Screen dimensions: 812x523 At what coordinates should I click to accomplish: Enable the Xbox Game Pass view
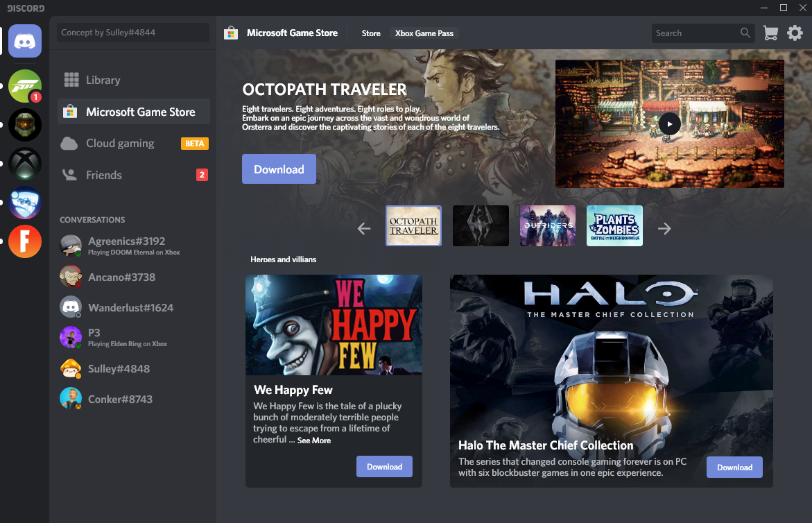(424, 33)
